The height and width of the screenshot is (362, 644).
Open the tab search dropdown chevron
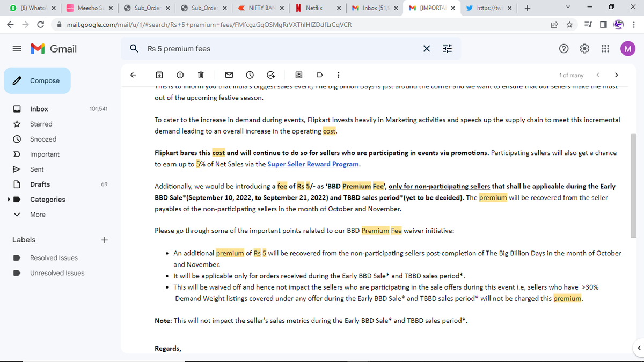tap(568, 8)
